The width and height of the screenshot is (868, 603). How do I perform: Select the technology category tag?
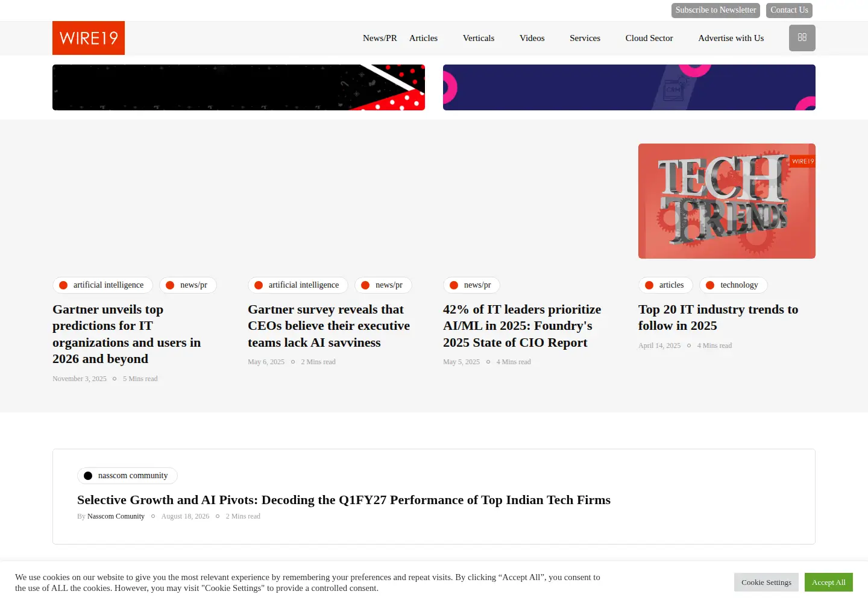(x=734, y=285)
